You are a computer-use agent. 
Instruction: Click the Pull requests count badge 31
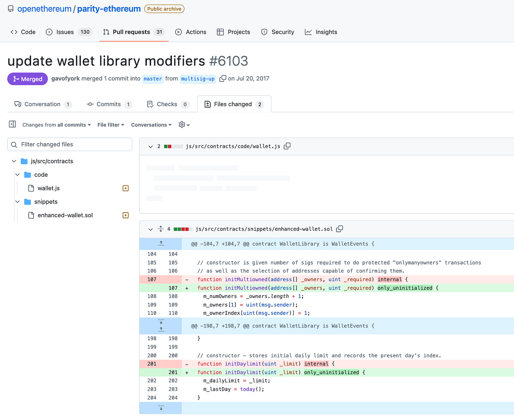(x=159, y=32)
